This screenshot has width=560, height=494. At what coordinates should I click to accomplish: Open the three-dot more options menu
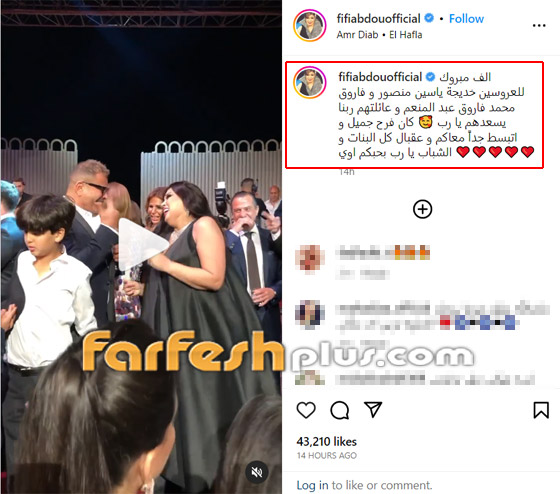pyautogui.click(x=539, y=25)
